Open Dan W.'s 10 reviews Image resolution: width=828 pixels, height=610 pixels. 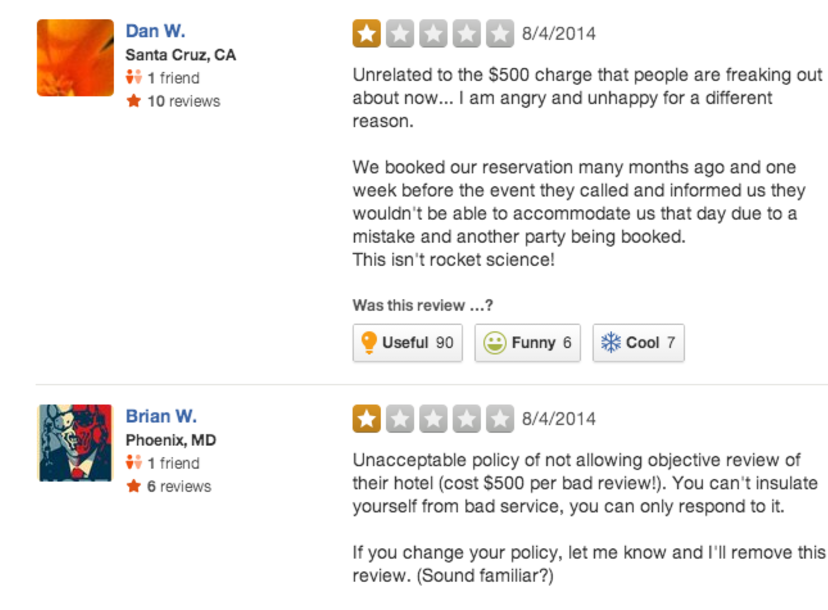[x=183, y=101]
